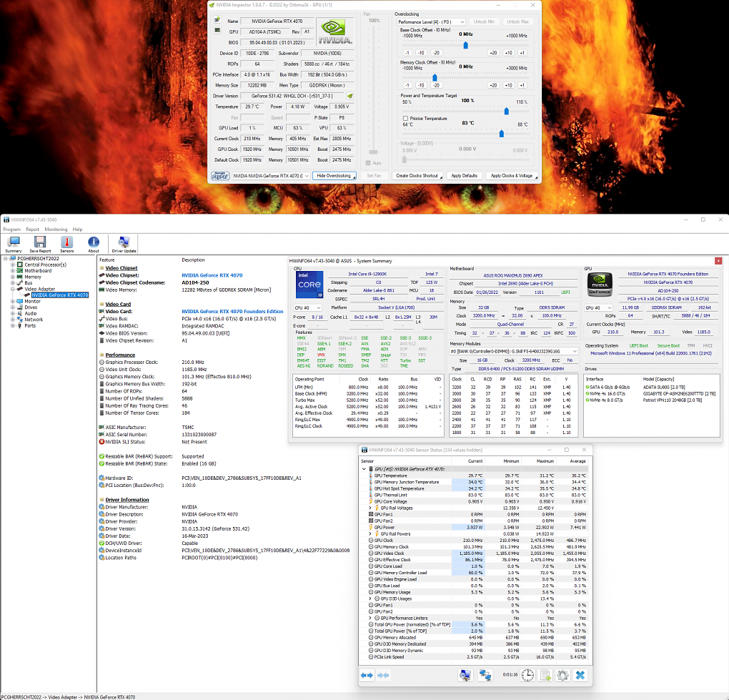Click the NVIDIA GeForce logo in System Summary

point(600,284)
